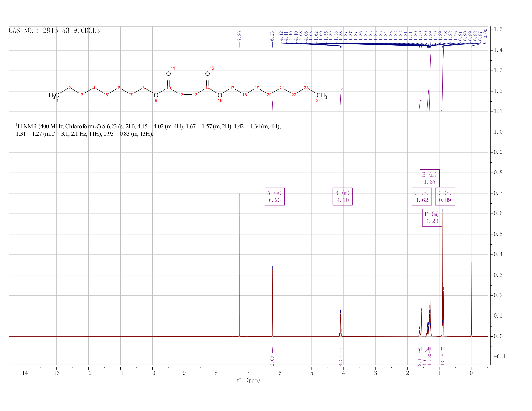532x411 pixels.
Task: Click axis tick label 14 ppm
Action: 25,373
